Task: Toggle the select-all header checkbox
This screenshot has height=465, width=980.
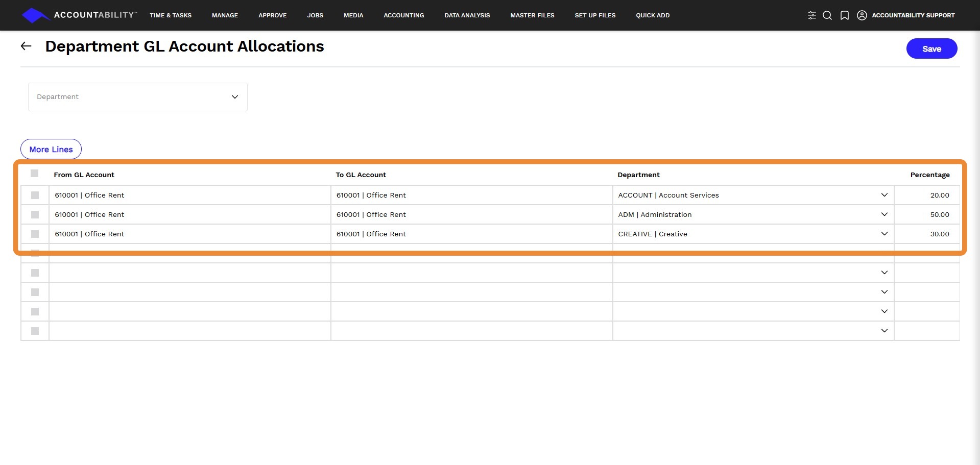Action: pyautogui.click(x=34, y=174)
